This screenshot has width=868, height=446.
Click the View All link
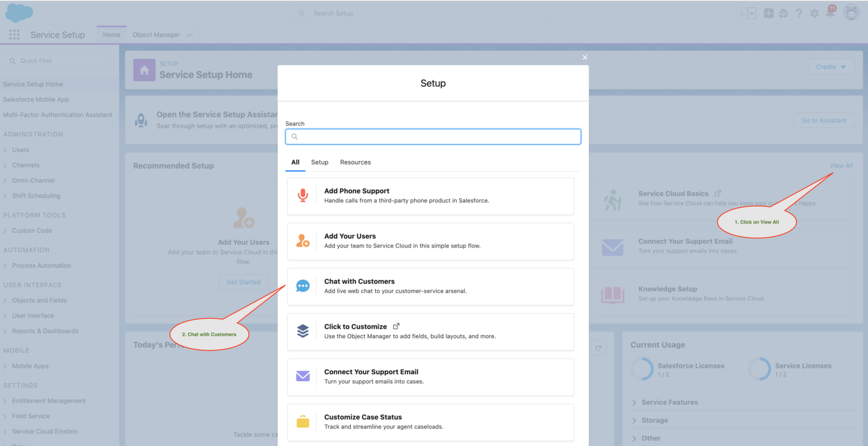pos(841,166)
